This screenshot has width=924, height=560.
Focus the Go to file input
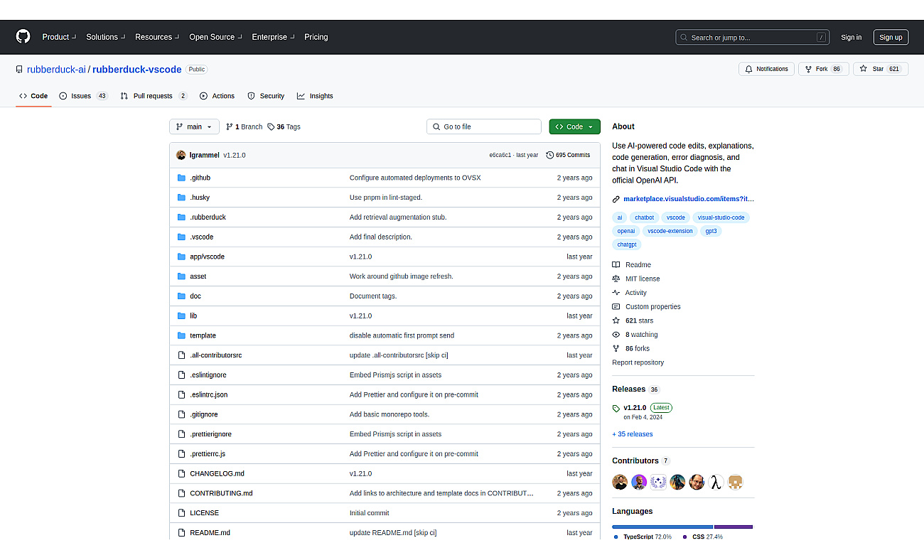pos(484,126)
